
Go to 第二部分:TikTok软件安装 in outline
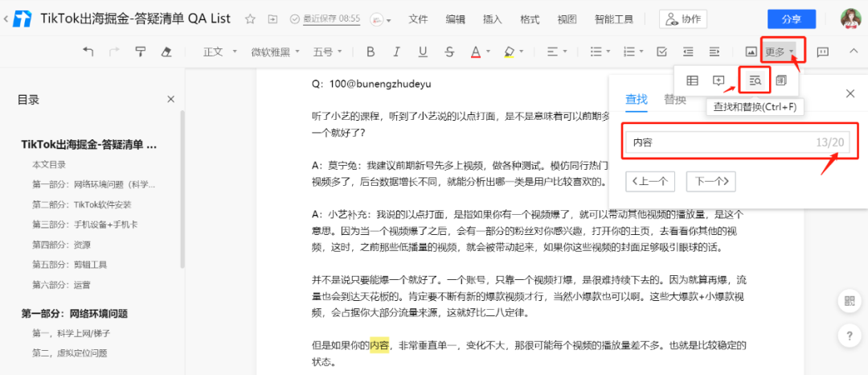click(x=82, y=204)
